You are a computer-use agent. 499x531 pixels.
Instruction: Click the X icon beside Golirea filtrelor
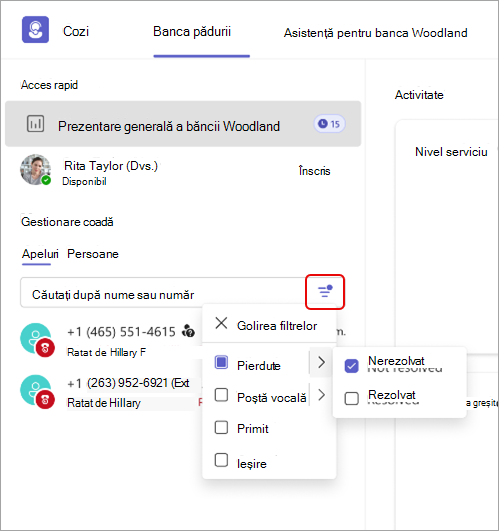coord(221,323)
